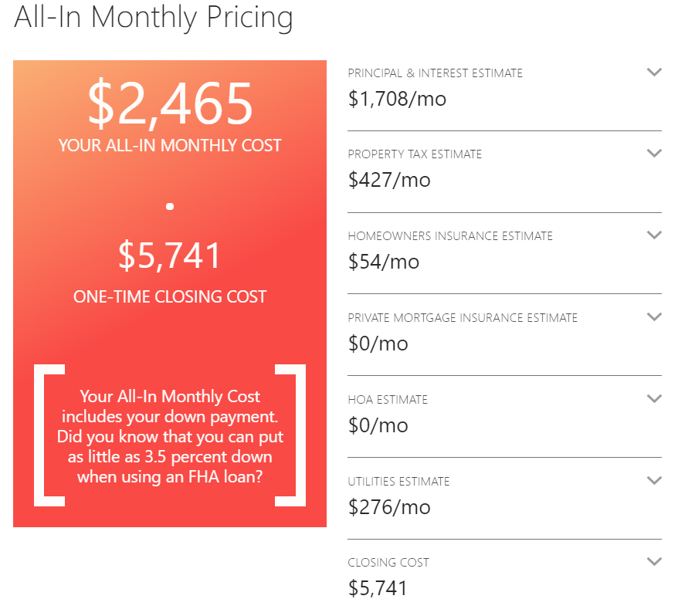Click the Principal & Interest Estimate label
The width and height of the screenshot is (678, 616).
coord(435,73)
